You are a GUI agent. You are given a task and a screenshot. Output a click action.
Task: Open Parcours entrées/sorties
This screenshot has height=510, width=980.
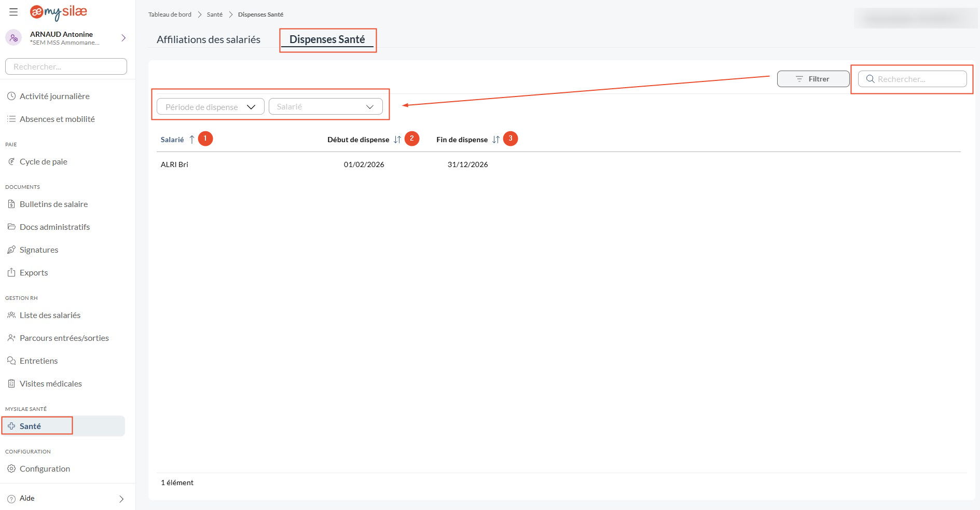64,338
